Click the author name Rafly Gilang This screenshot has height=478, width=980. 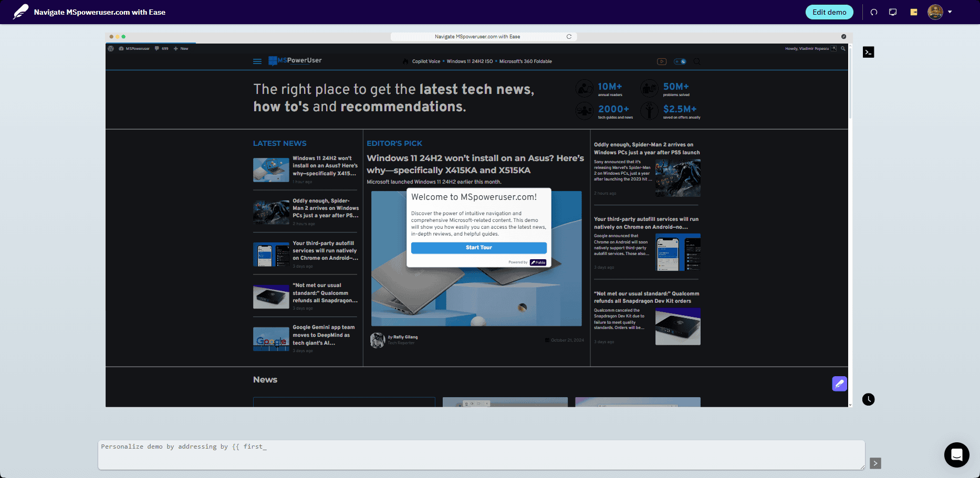tap(405, 337)
